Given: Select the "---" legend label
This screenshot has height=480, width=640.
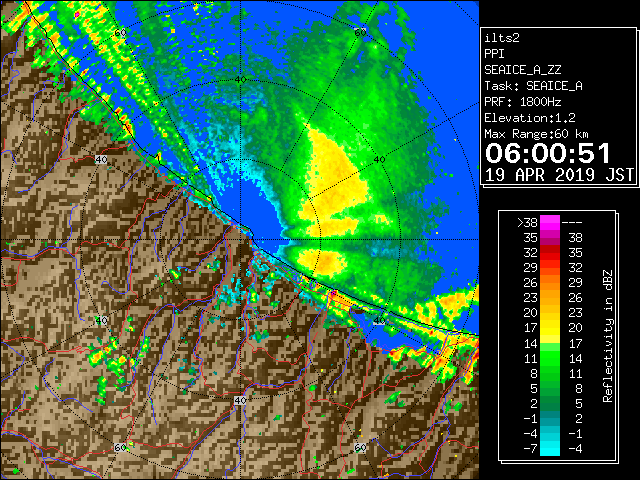Looking at the screenshot, I should point(572,223).
